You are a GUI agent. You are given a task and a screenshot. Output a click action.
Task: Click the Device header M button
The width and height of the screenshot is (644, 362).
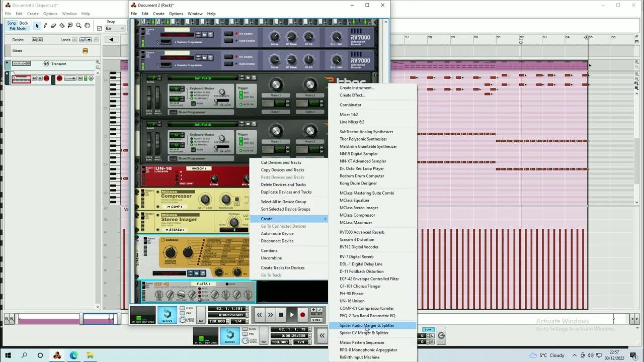coord(34,40)
